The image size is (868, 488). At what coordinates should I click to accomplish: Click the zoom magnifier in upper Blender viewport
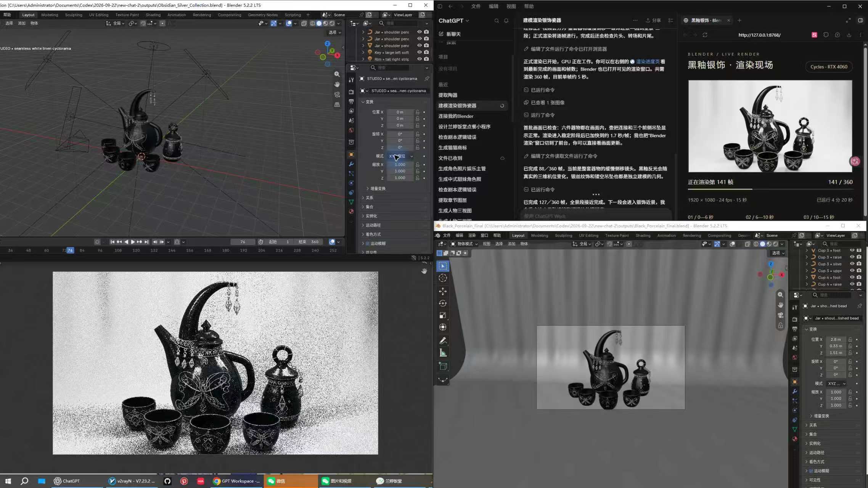tap(337, 74)
